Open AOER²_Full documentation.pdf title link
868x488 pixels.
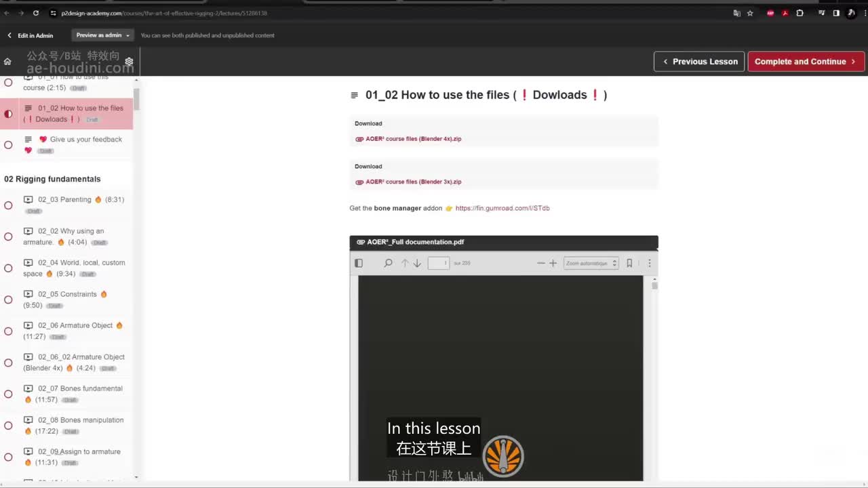point(416,242)
